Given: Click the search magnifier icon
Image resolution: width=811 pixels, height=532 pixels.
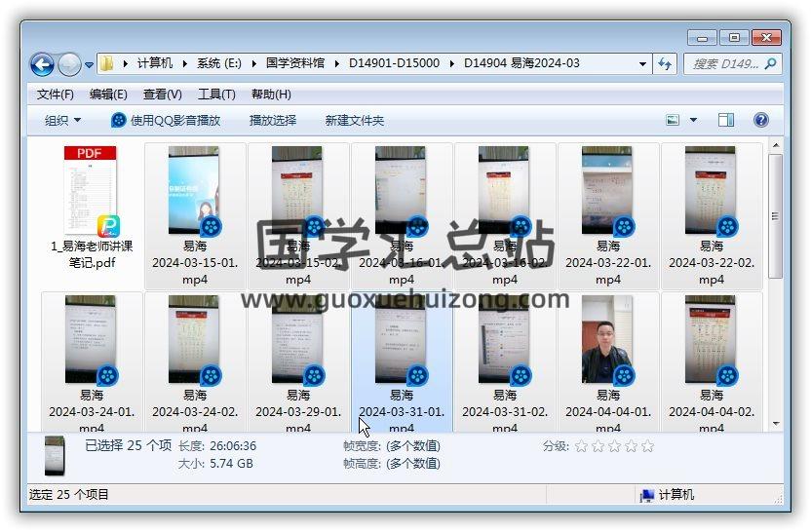Looking at the screenshot, I should pyautogui.click(x=770, y=63).
